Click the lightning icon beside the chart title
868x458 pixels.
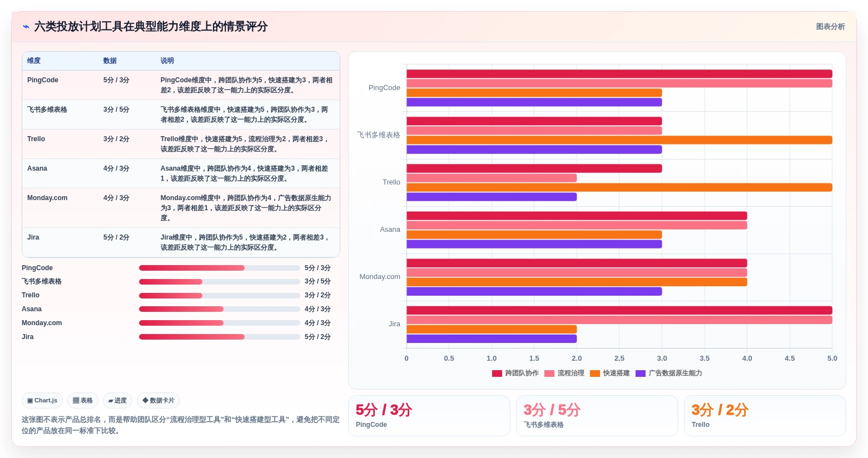26,27
